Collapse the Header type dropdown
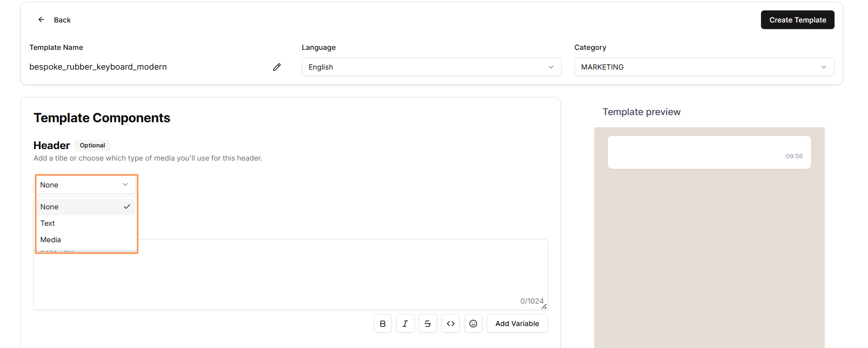868x348 pixels. pyautogui.click(x=86, y=185)
